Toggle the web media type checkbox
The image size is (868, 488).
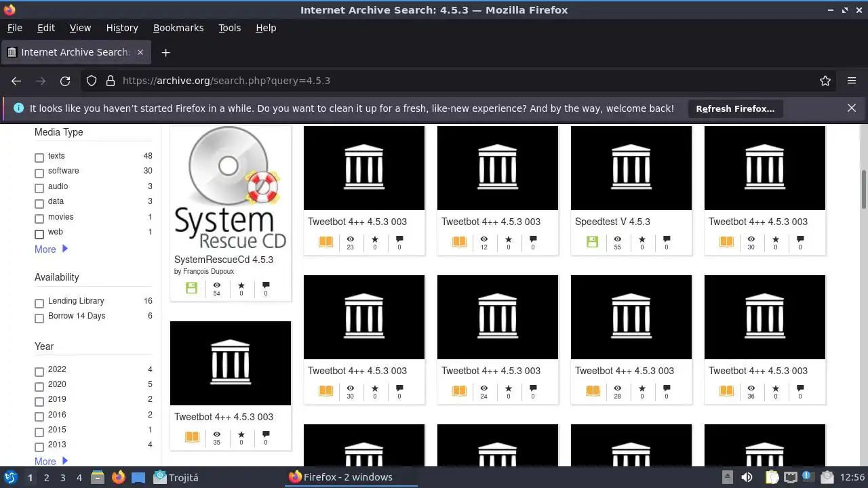point(39,234)
